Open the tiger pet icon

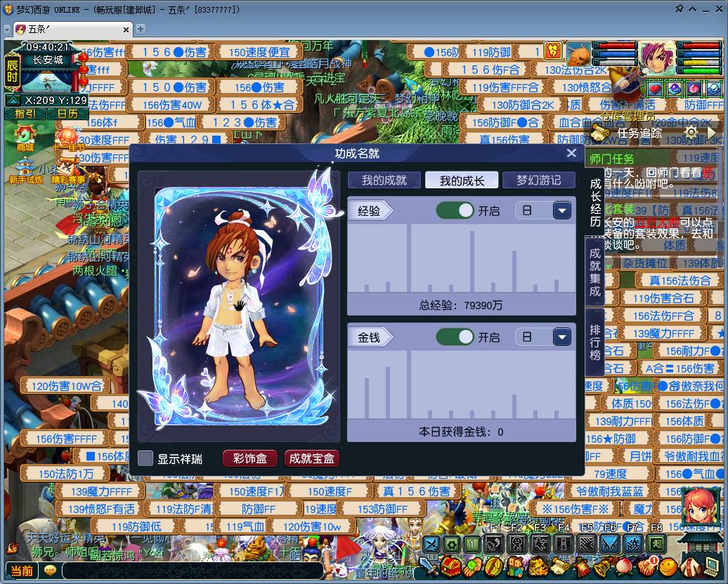537,566
